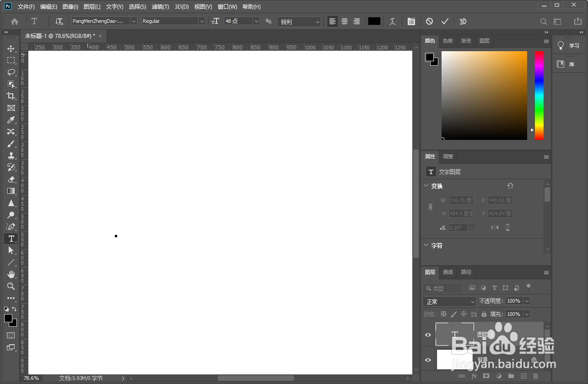
Task: Cancel current text edits
Action: point(429,21)
